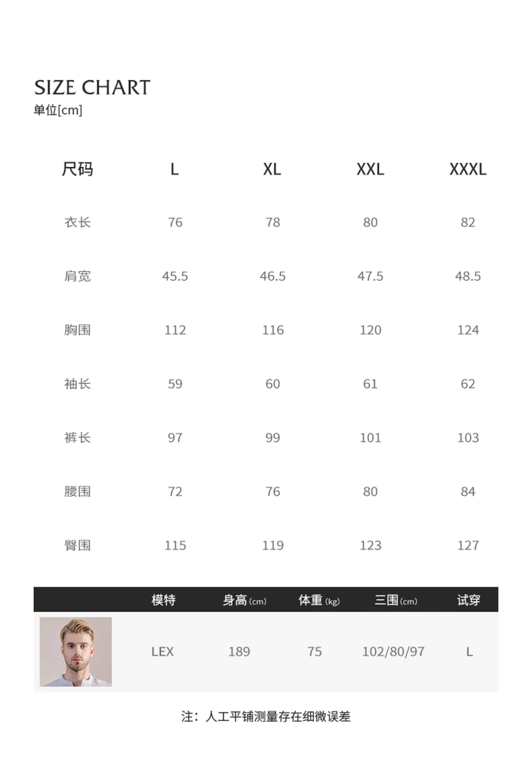Click the 衣长 row label

pyautogui.click(x=77, y=222)
